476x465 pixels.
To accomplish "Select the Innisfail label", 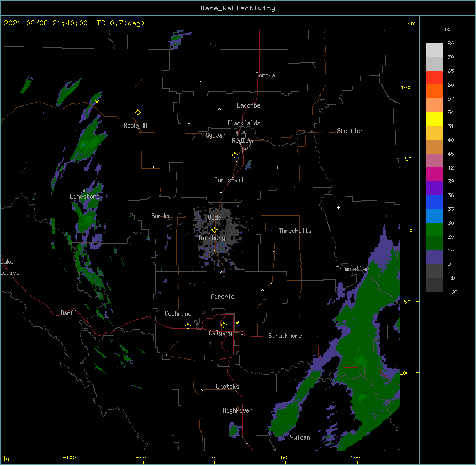I will (x=229, y=180).
